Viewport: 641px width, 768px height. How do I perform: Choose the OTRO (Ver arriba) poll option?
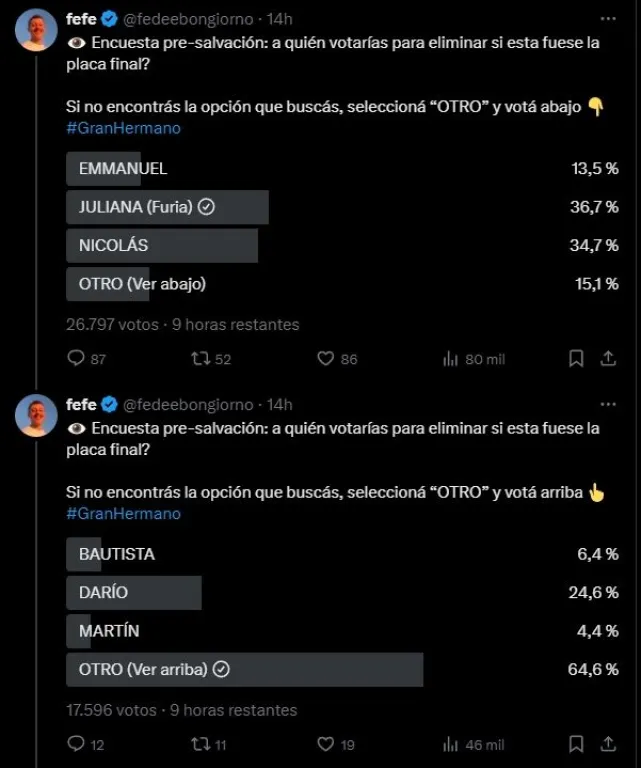(x=342, y=670)
